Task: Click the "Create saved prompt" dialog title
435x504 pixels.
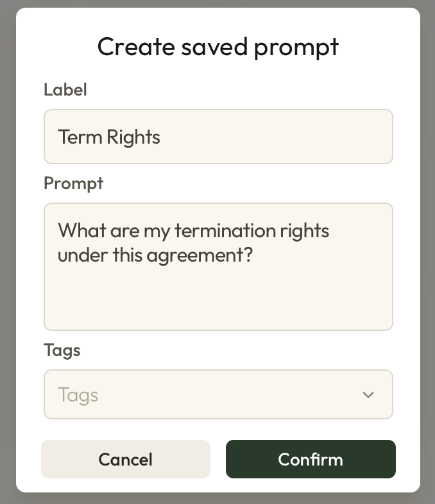Action: coord(218,47)
